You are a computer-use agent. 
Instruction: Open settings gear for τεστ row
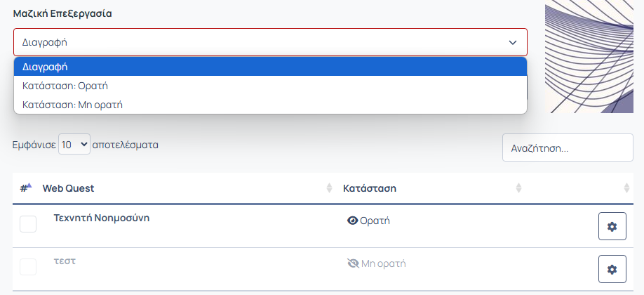(x=612, y=269)
